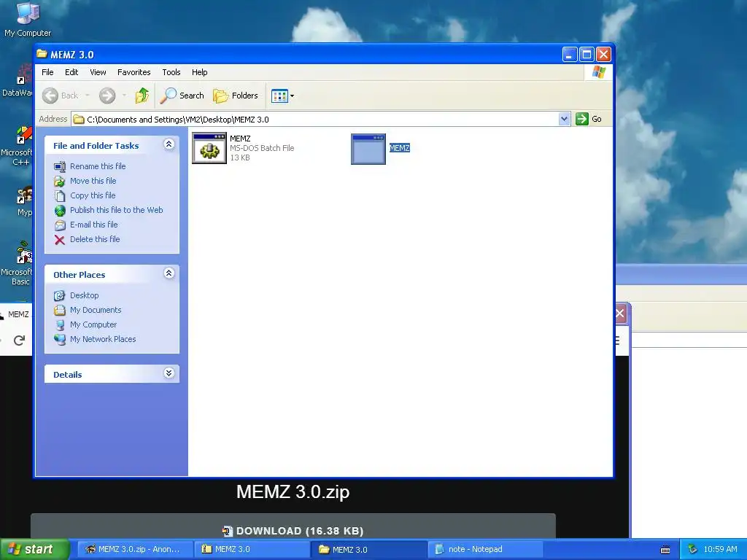The image size is (747, 560).
Task: Click the E-mail envelope icon
Action: [60, 225]
